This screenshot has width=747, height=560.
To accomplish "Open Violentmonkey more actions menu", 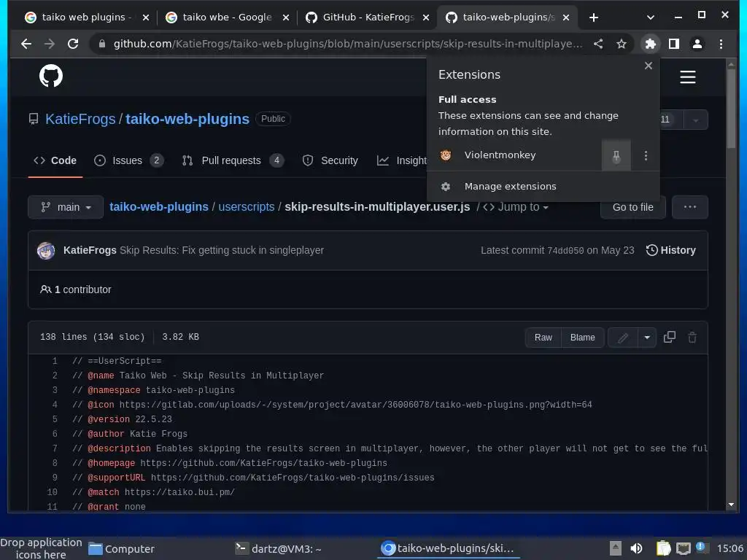I will (646, 155).
